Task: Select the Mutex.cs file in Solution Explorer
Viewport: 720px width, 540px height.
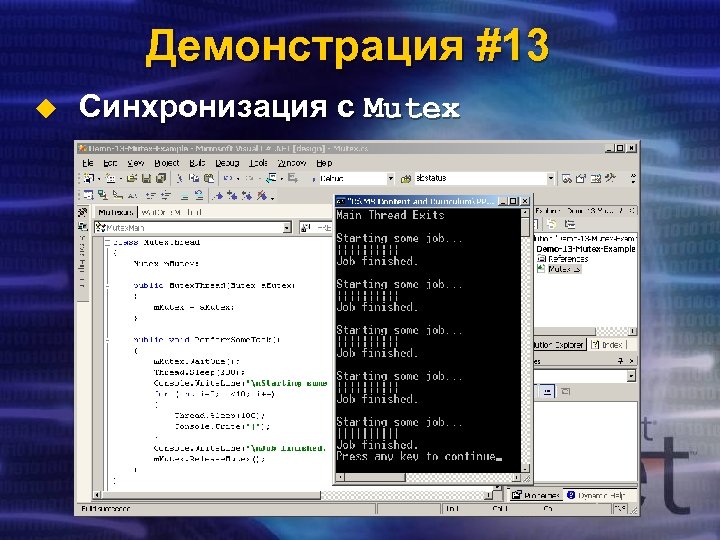Action: pos(559,269)
